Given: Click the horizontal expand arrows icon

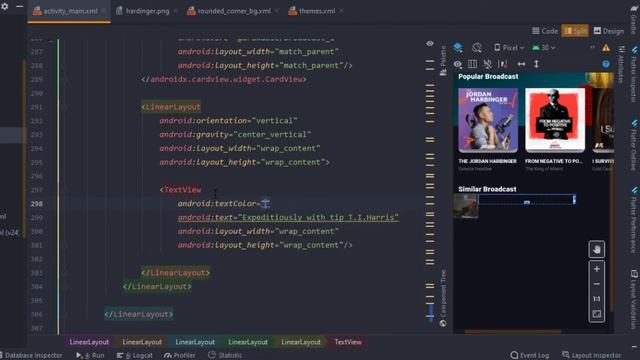Looking at the screenshot, I should (521, 64).
